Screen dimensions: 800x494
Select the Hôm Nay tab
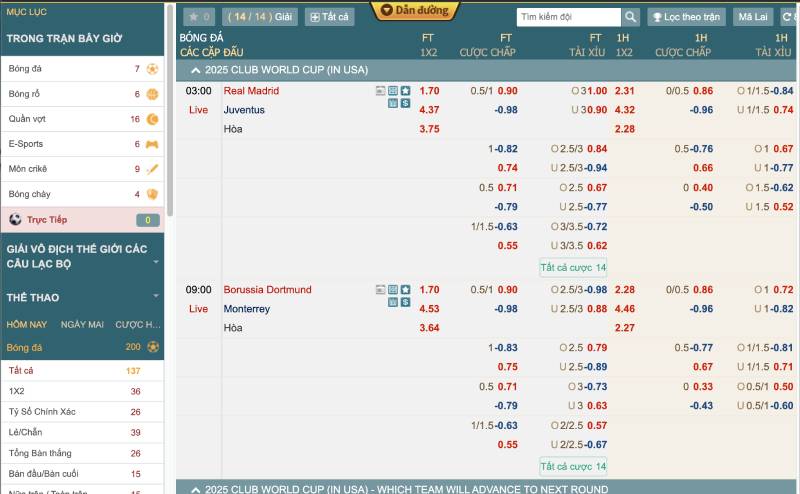click(27, 324)
